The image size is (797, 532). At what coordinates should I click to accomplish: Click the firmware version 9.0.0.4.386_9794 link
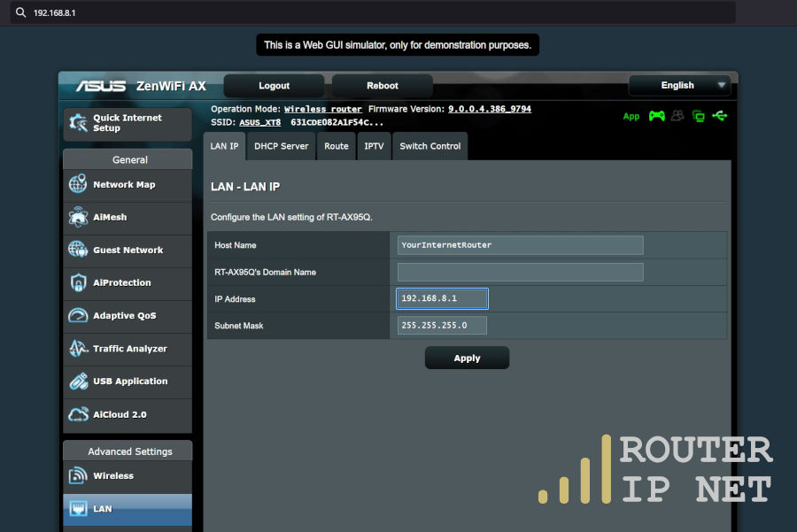pos(490,109)
